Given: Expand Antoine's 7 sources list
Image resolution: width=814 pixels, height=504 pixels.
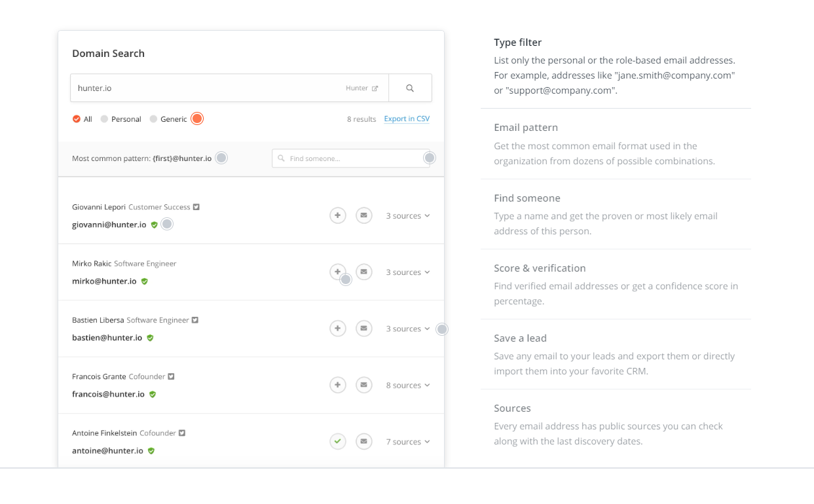Looking at the screenshot, I should [x=407, y=442].
